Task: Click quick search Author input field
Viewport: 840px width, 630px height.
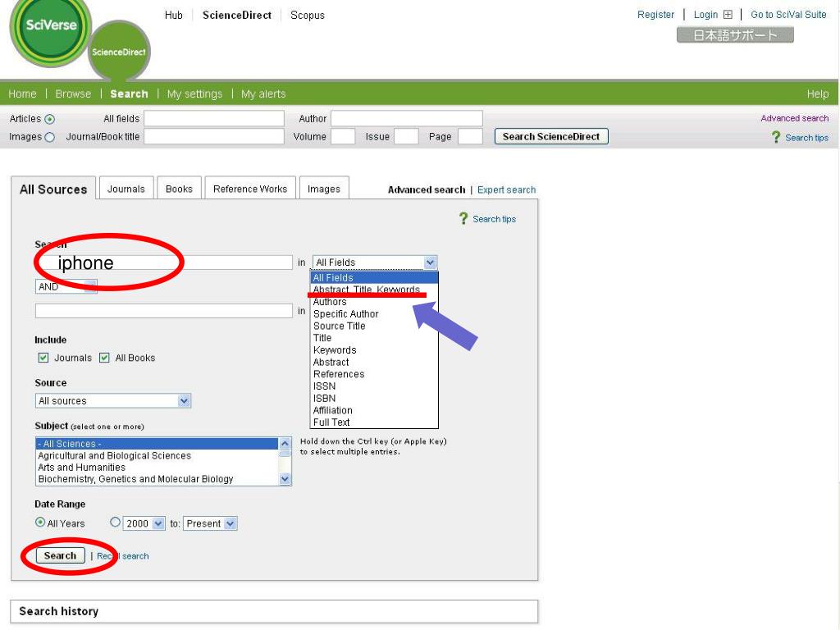Action: 407,118
